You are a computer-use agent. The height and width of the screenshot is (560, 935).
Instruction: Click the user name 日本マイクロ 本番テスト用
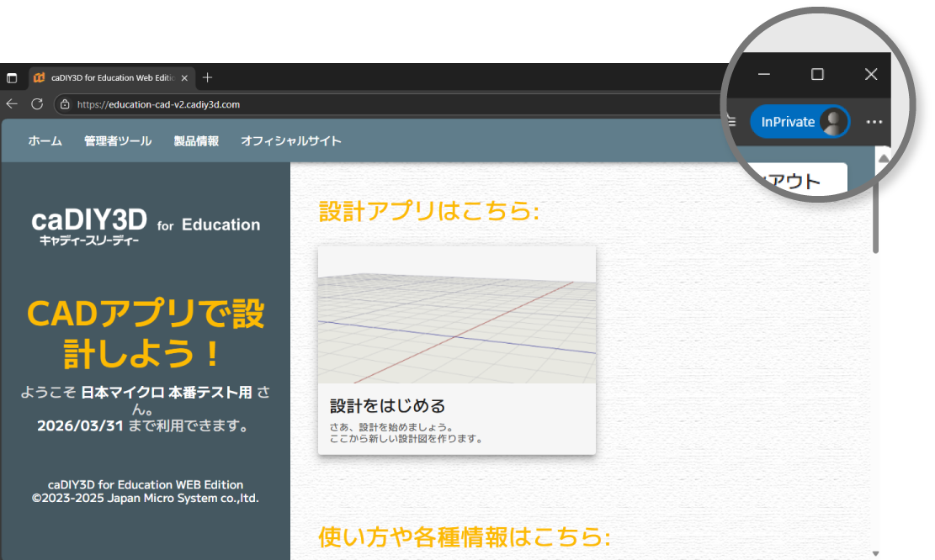coord(167,393)
